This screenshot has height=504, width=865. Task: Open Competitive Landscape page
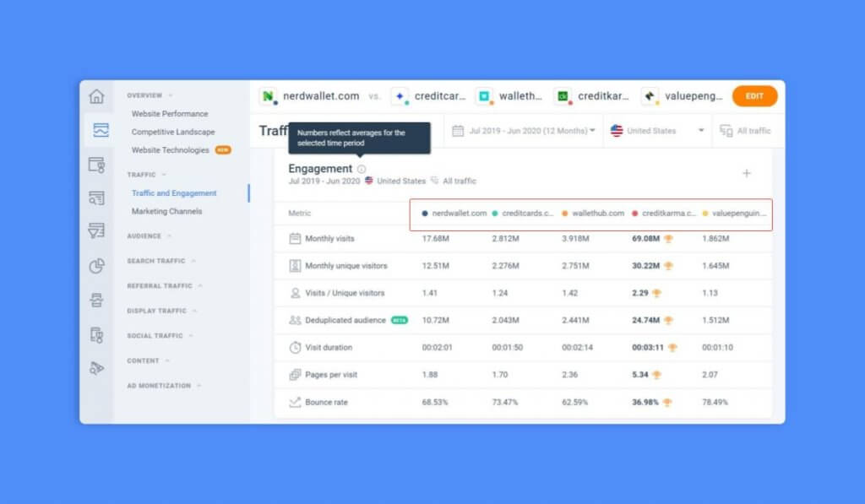[x=172, y=132]
